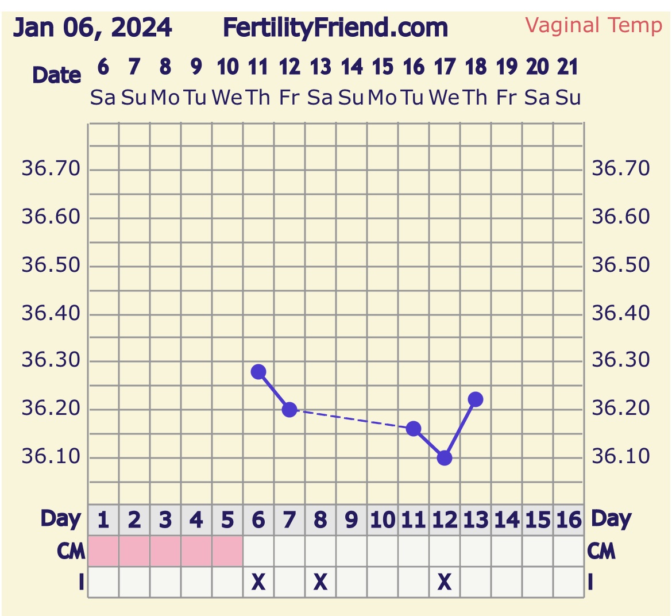Select the pink CM cell for day 3
Image resolution: width=672 pixels, height=616 pixels.
tap(165, 551)
